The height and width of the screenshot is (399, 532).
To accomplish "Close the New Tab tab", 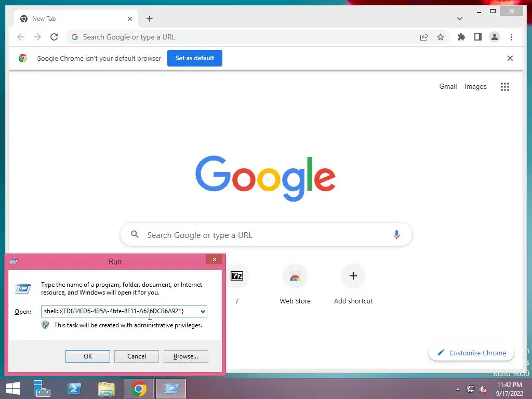I will click(129, 19).
